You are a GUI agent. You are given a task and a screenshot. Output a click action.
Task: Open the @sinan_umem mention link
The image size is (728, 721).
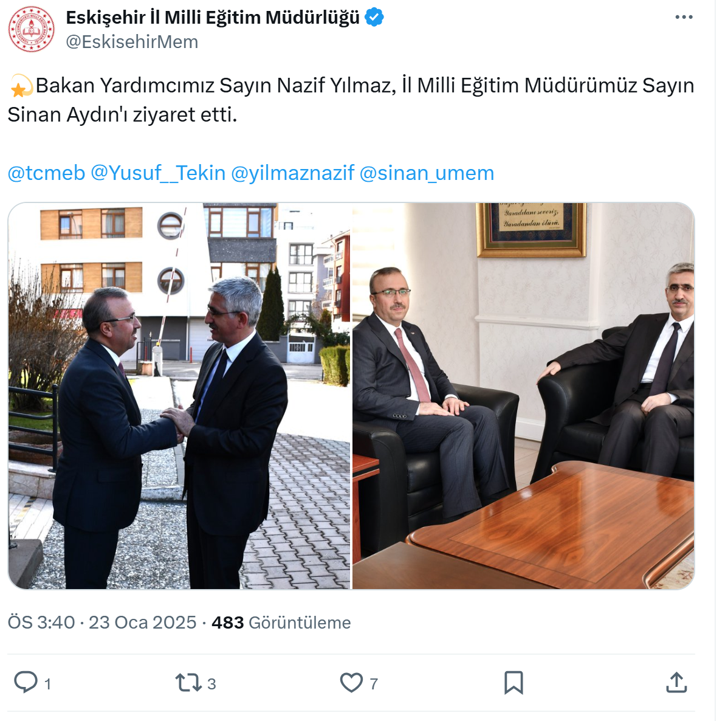pos(427,173)
